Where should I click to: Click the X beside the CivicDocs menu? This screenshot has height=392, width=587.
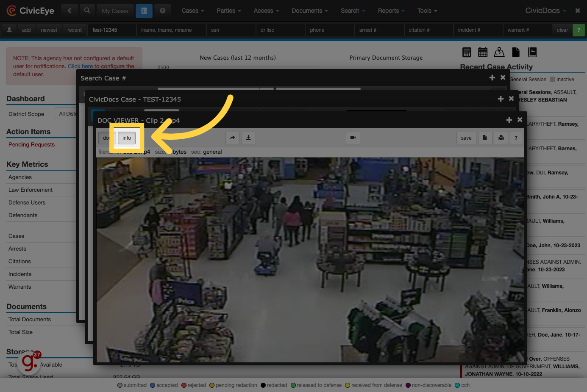(578, 11)
